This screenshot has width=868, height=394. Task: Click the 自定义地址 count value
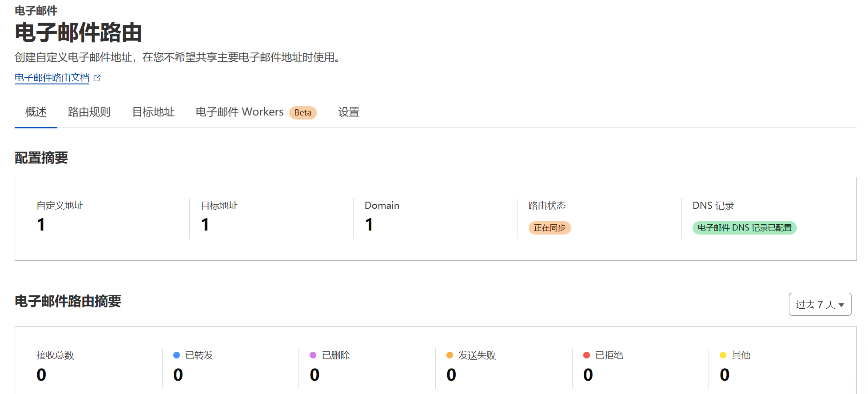41,225
